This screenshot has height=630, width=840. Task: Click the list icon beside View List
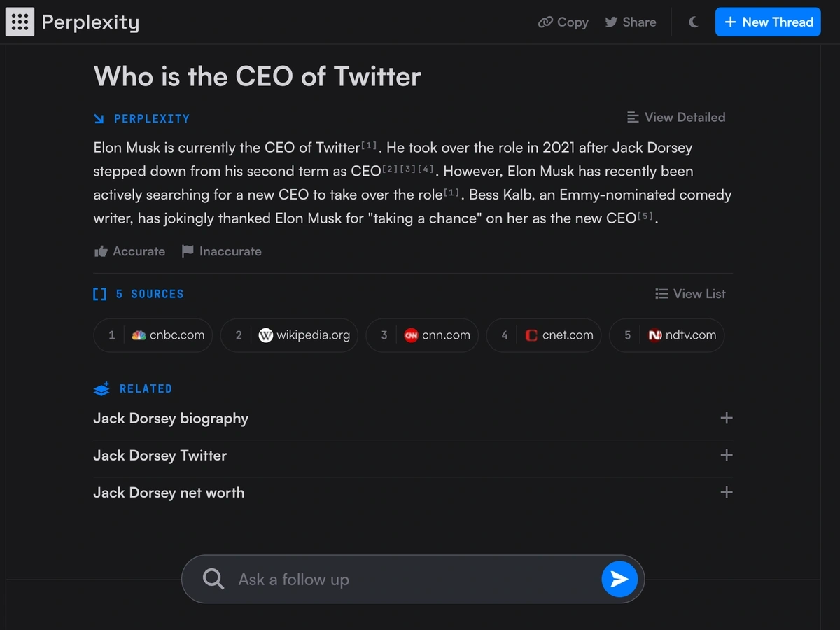(x=661, y=294)
